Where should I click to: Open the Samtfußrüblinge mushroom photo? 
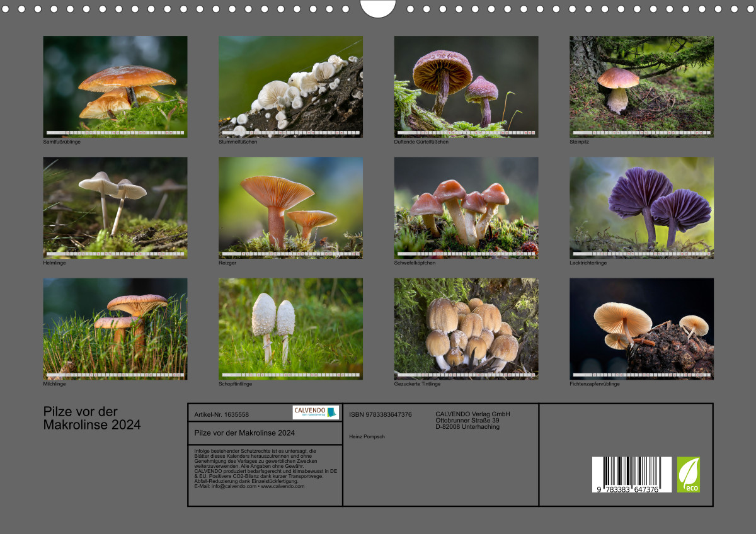(115, 86)
